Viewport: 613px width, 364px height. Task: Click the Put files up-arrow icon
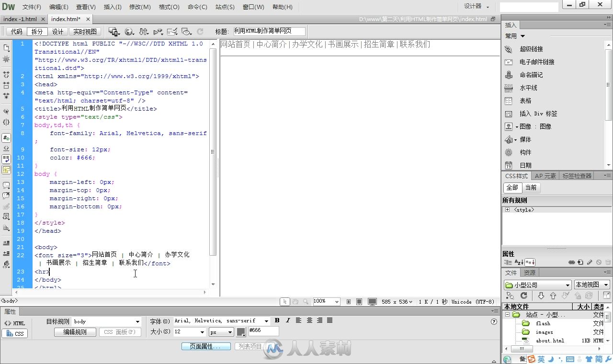[x=553, y=296]
